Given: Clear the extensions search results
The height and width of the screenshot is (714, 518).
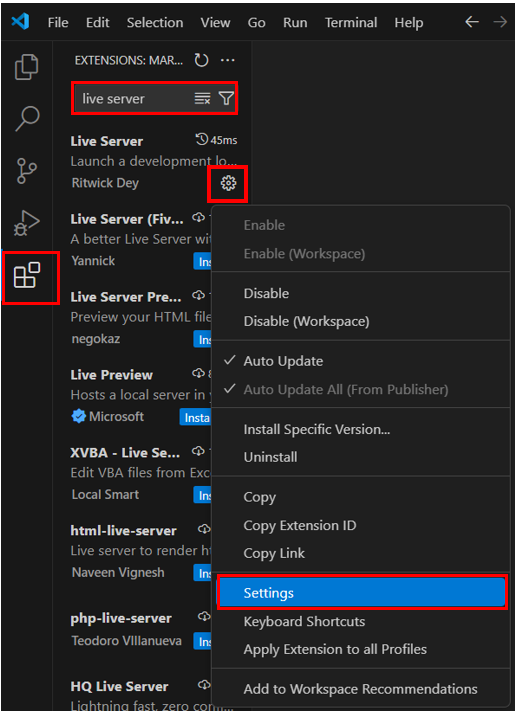Looking at the screenshot, I should pyautogui.click(x=203, y=98).
